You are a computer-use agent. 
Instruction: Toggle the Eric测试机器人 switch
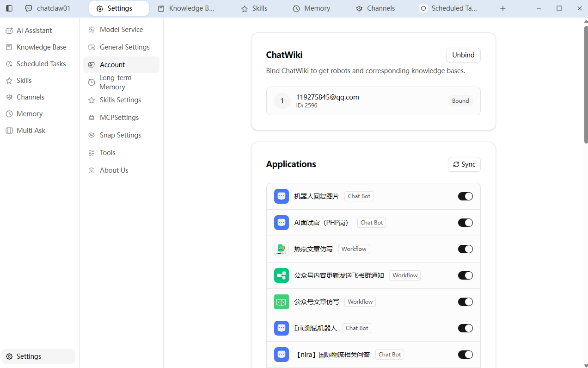(465, 328)
